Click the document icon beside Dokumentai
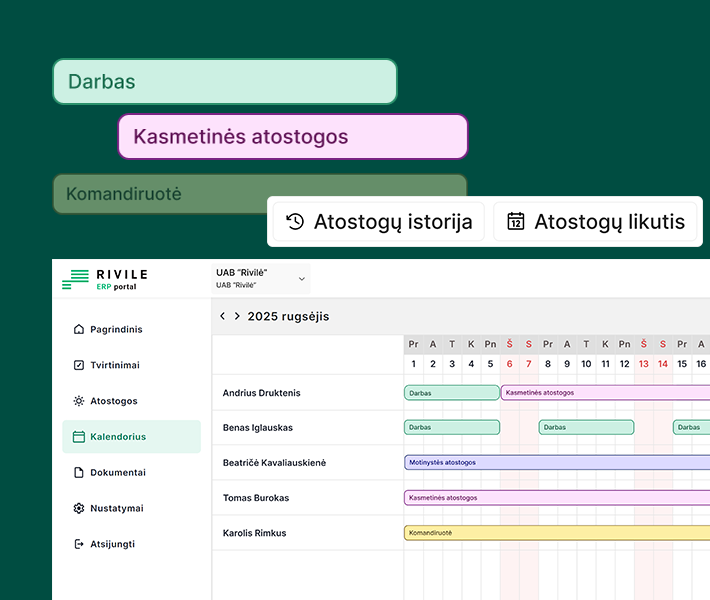The image size is (710, 600). click(x=79, y=472)
